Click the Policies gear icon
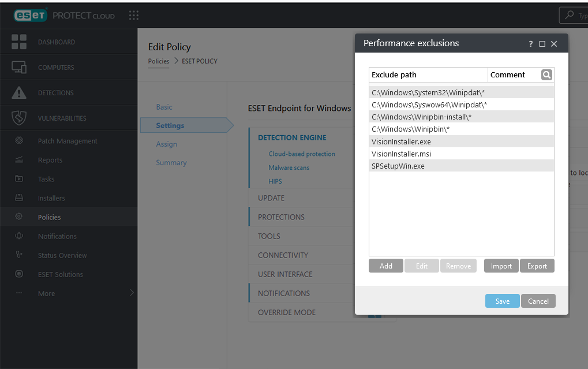The image size is (588, 369). [x=18, y=217]
